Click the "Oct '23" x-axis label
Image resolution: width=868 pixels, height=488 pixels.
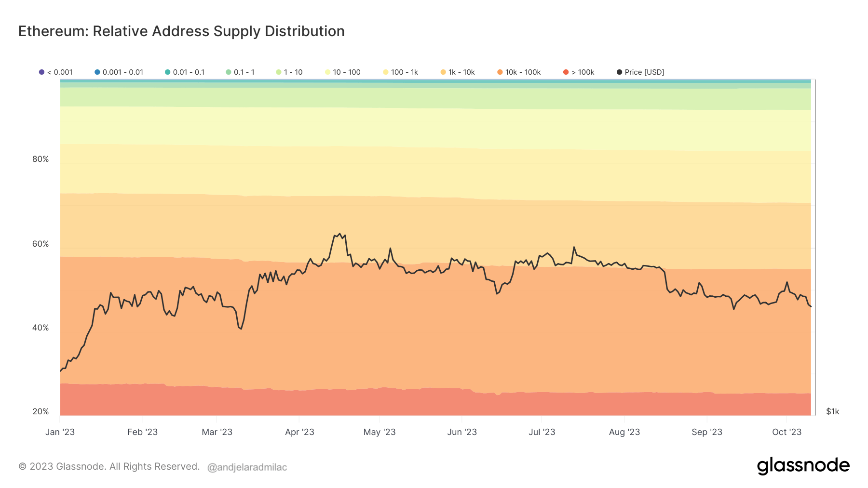pyautogui.click(x=787, y=432)
